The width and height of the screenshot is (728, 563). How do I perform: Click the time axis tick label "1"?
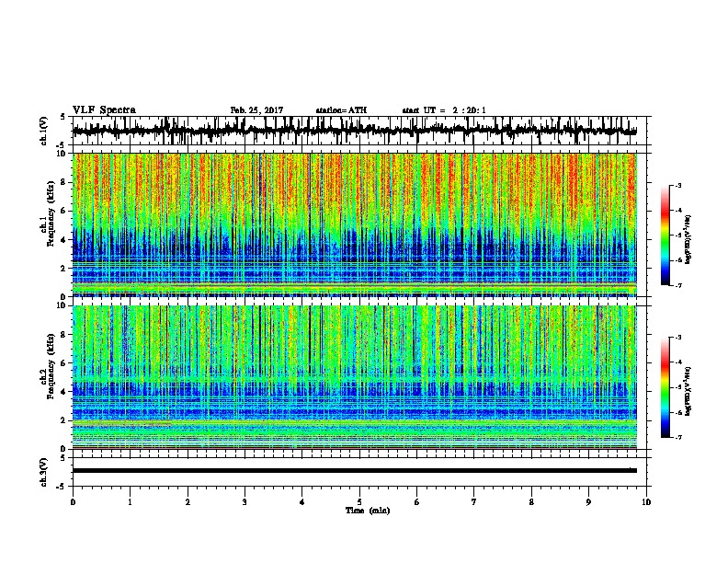(x=130, y=502)
